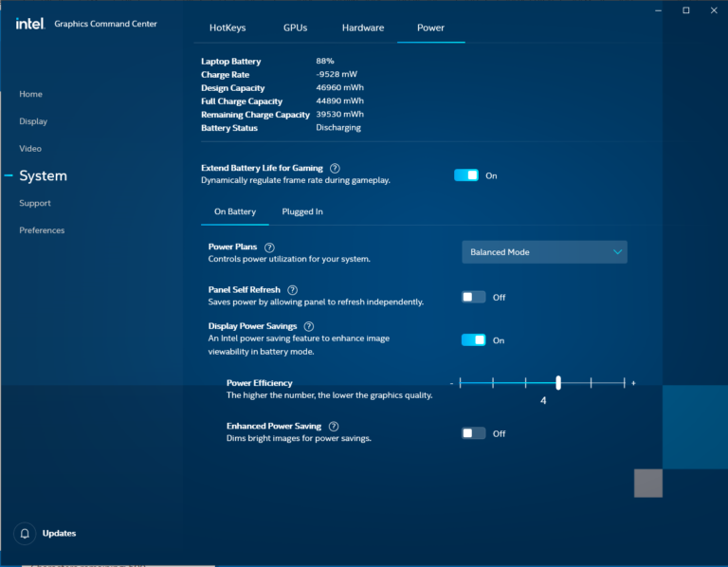This screenshot has height=567, width=728.
Task: Open the Updates bell notification icon
Action: (x=25, y=534)
